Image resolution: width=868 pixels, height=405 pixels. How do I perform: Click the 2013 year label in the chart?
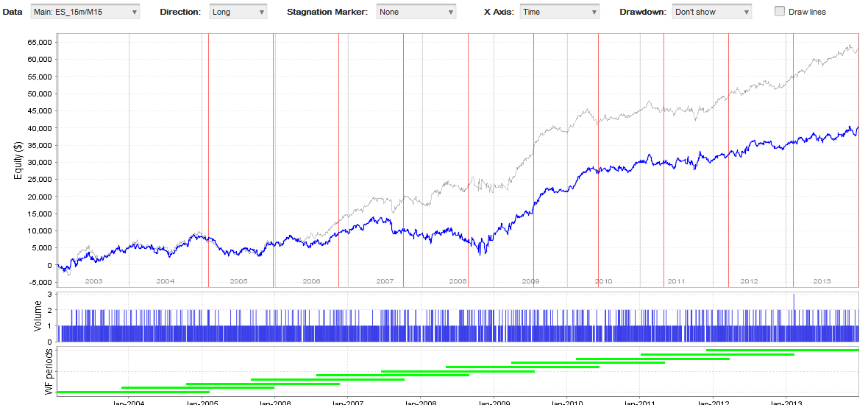pos(822,281)
